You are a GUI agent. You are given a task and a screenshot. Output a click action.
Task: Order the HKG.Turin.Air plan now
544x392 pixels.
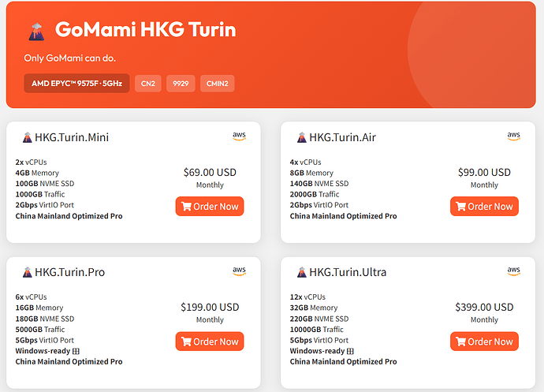[x=484, y=206]
